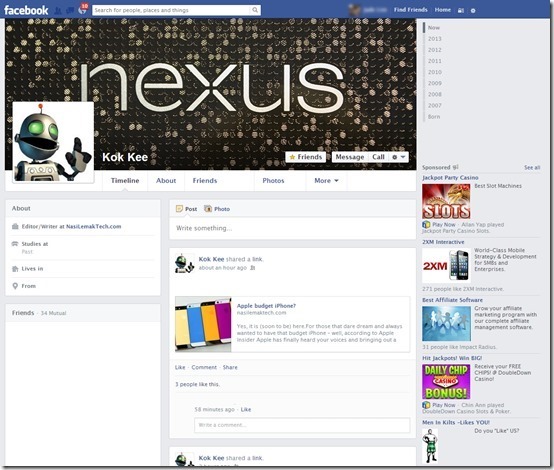
Task: Share the Apple budget iPhone post
Action: point(230,368)
